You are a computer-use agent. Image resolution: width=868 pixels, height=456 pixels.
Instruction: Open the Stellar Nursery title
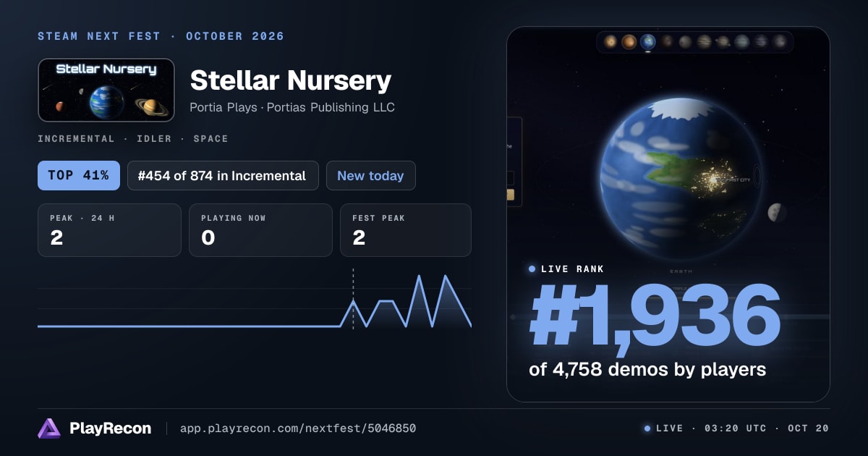[291, 80]
